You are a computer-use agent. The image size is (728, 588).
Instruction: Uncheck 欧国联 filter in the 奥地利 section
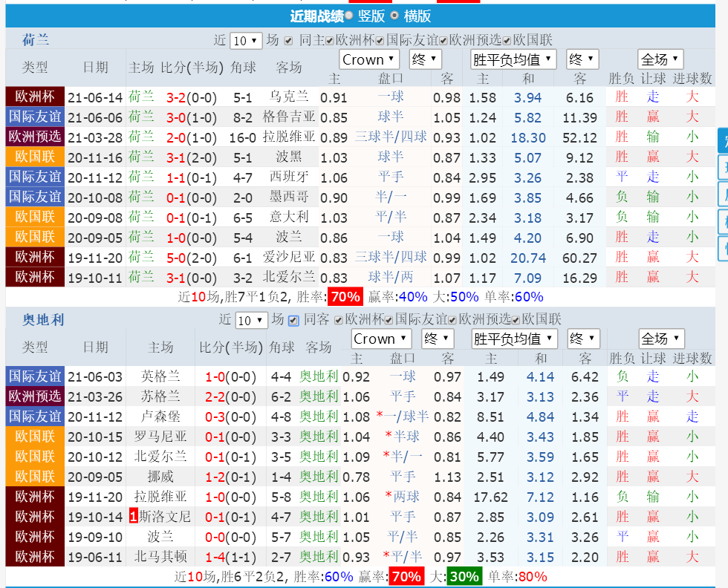pyautogui.click(x=517, y=320)
